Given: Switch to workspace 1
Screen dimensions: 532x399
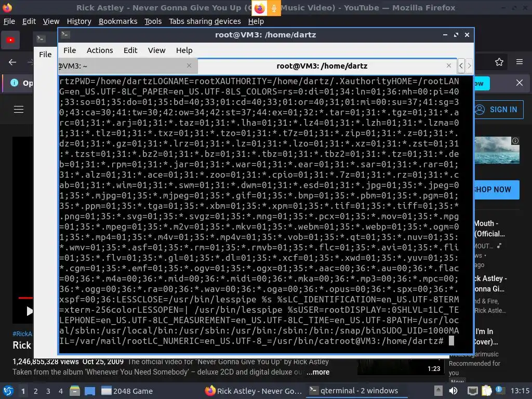Looking at the screenshot, I should coord(23,391).
